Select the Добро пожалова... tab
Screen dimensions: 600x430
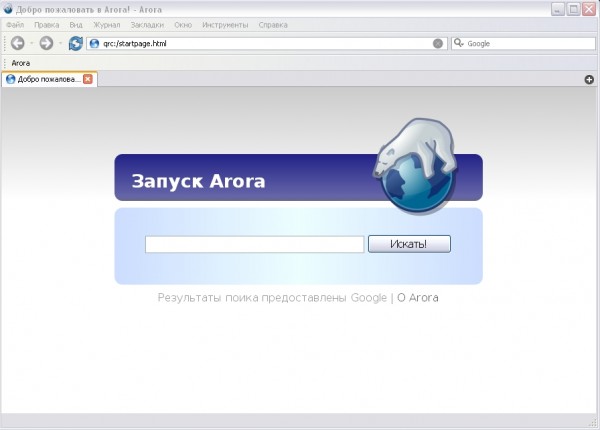click(x=49, y=79)
